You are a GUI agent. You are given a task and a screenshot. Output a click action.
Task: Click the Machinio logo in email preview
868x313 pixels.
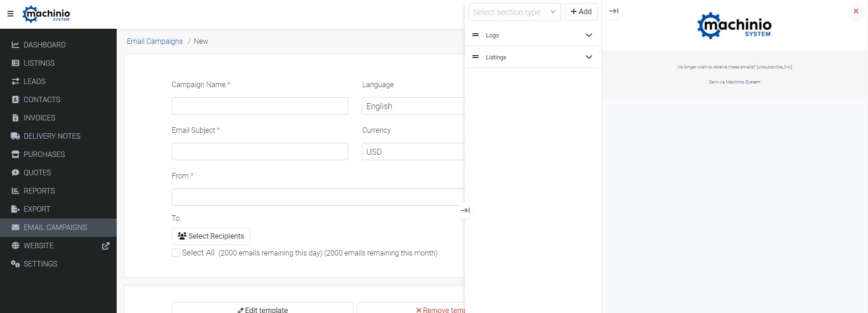pyautogui.click(x=734, y=26)
